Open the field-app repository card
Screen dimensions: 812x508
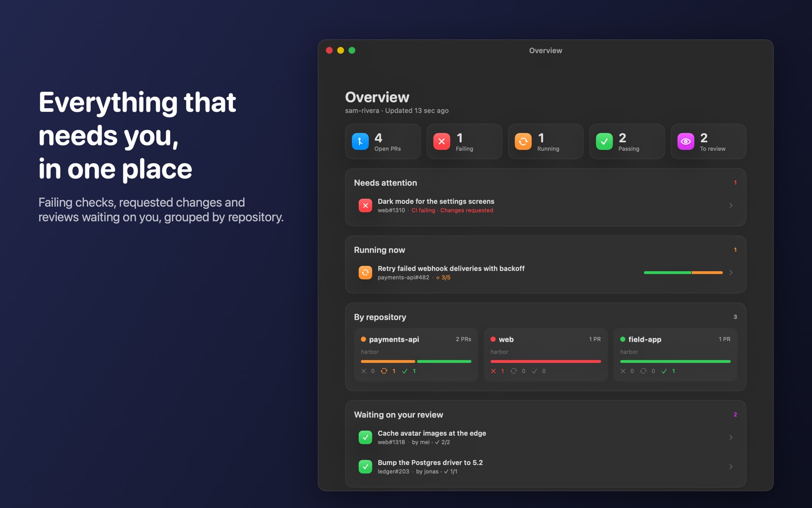[x=675, y=355]
